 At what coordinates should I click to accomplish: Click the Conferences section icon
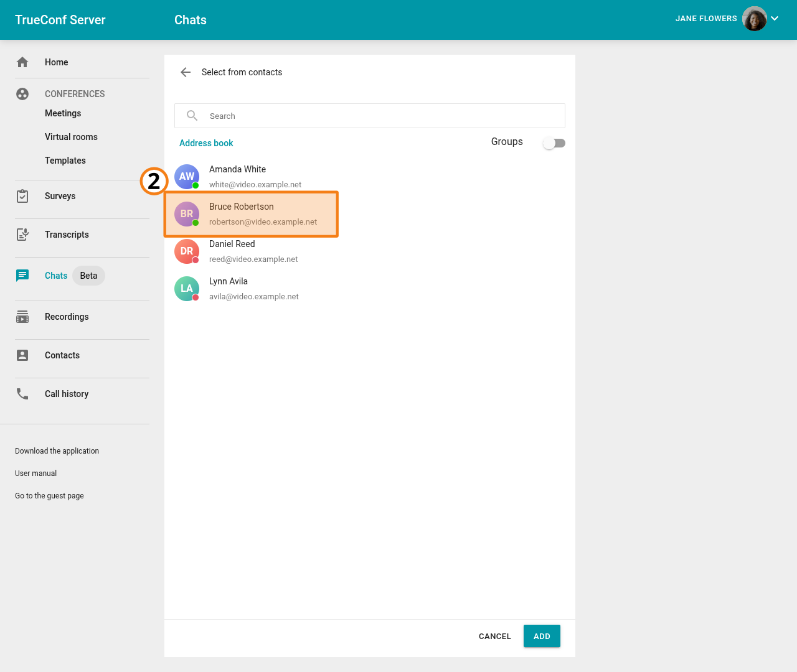pyautogui.click(x=22, y=94)
